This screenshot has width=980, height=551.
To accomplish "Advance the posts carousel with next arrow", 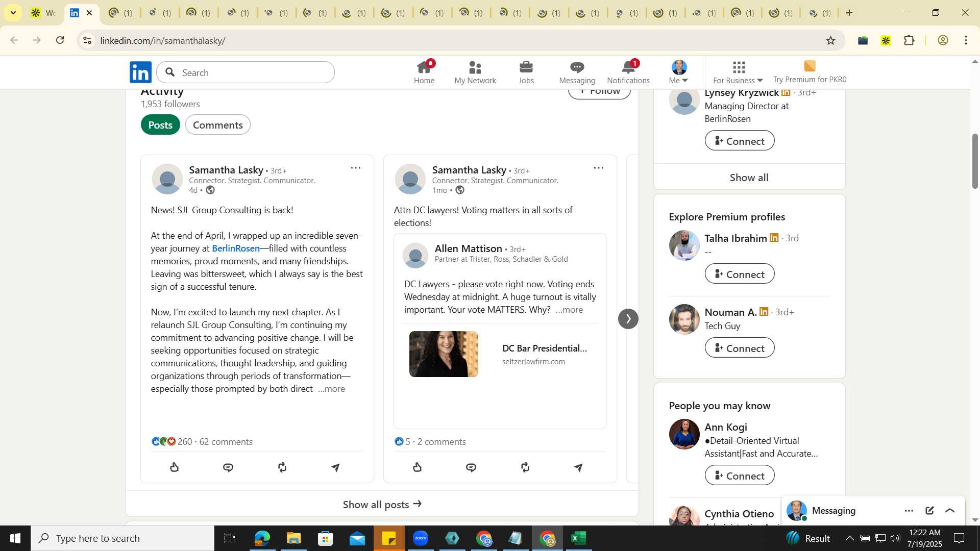I will click(x=628, y=319).
